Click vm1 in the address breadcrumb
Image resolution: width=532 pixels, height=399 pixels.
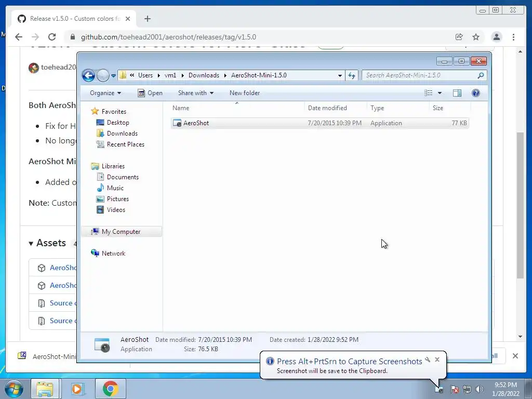(x=170, y=75)
